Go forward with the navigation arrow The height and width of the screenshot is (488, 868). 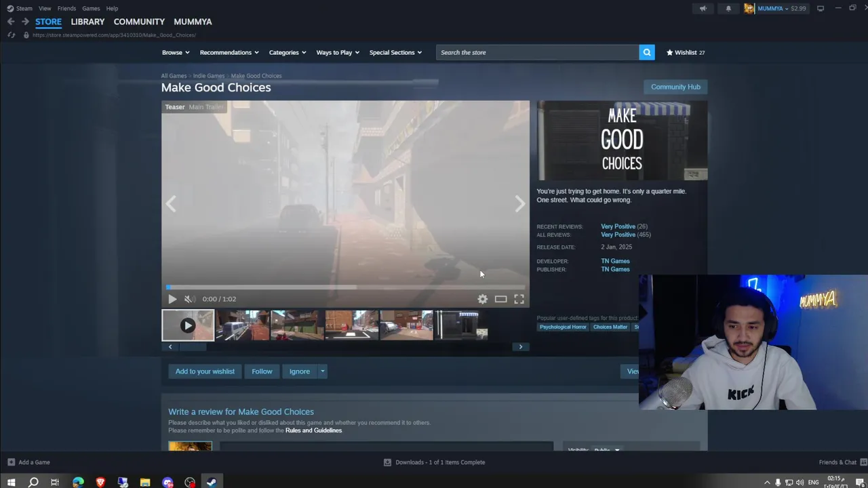(25, 22)
